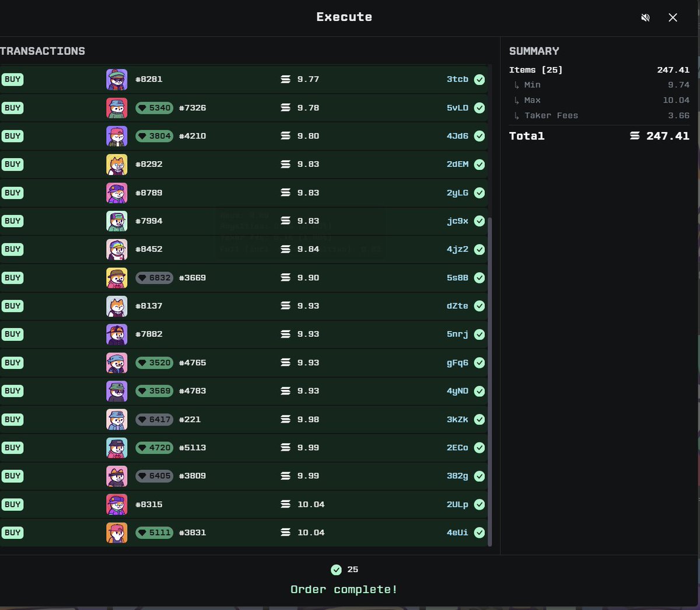
Task: Click rarity rank badge 3520
Action: [x=154, y=362]
